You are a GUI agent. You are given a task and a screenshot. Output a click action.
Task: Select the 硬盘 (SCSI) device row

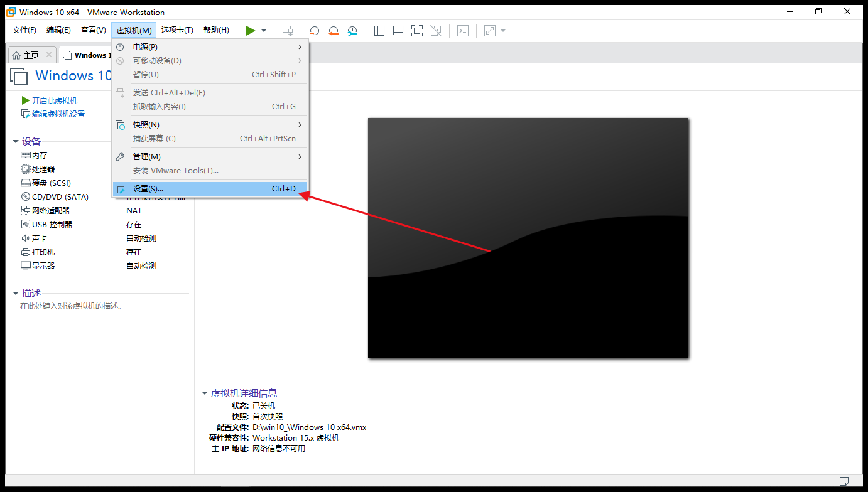(45, 183)
